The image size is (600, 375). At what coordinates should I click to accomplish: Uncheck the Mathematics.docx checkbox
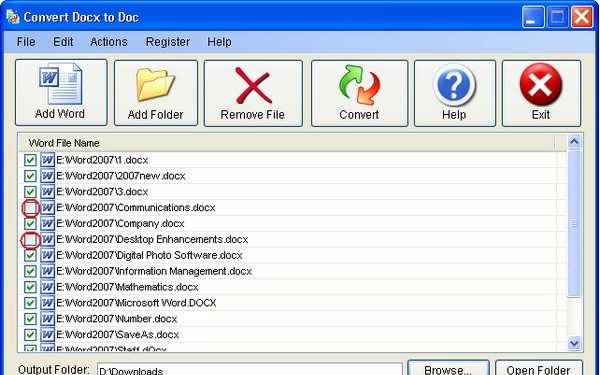pos(30,287)
